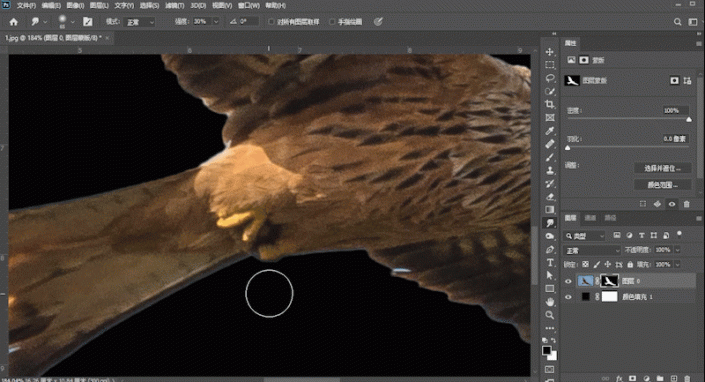The width and height of the screenshot is (705, 382).
Task: Select the Hand tool
Action: tap(549, 302)
